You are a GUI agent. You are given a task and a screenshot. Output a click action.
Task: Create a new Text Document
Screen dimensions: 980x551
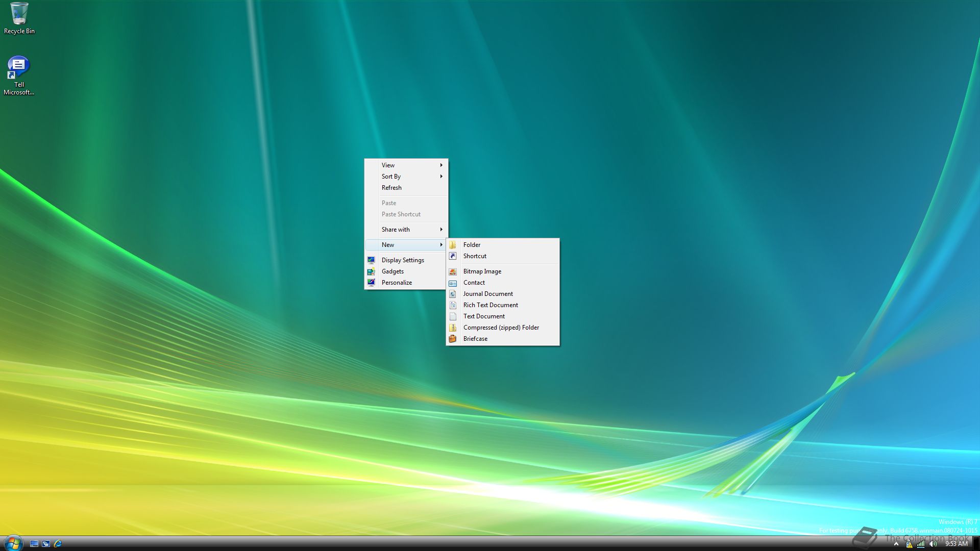tap(503, 316)
